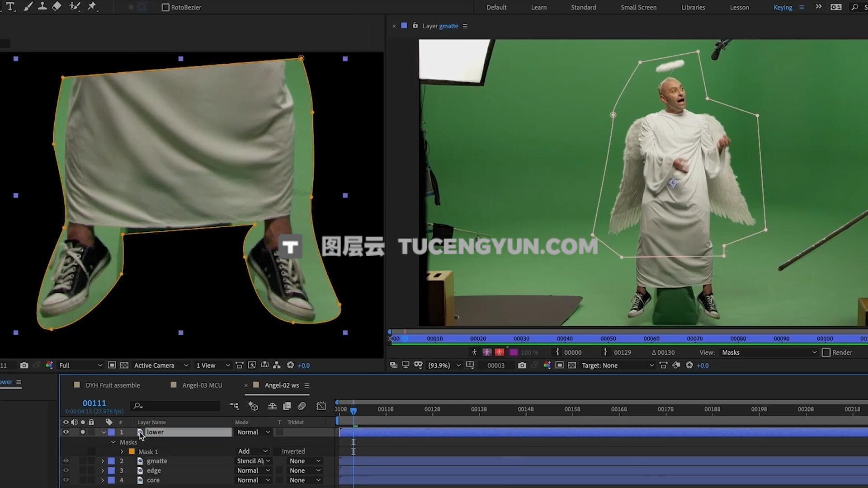Open gmatte Stencil Alpha mode dropdown
Screen dimensions: 868x488
[x=254, y=461]
